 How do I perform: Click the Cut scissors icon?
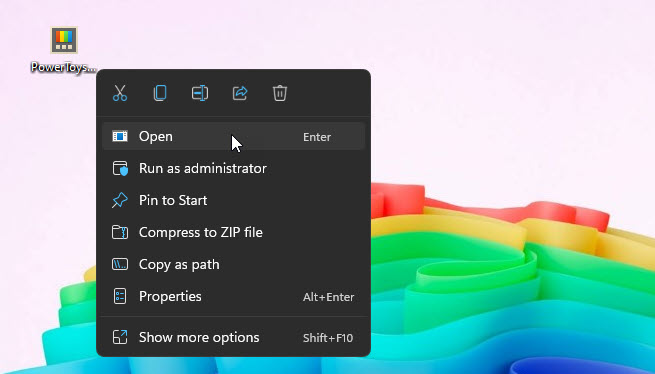120,93
